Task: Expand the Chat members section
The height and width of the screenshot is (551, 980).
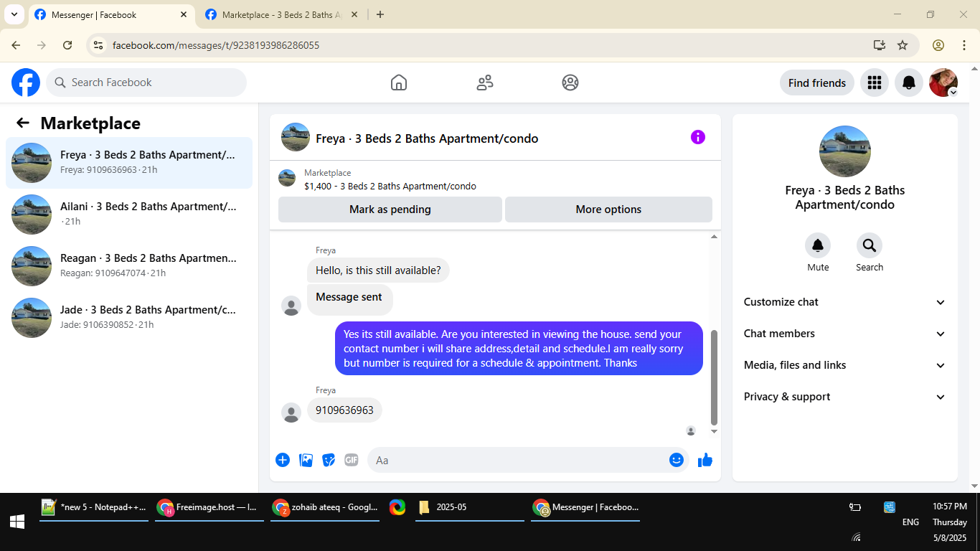Action: [845, 334]
